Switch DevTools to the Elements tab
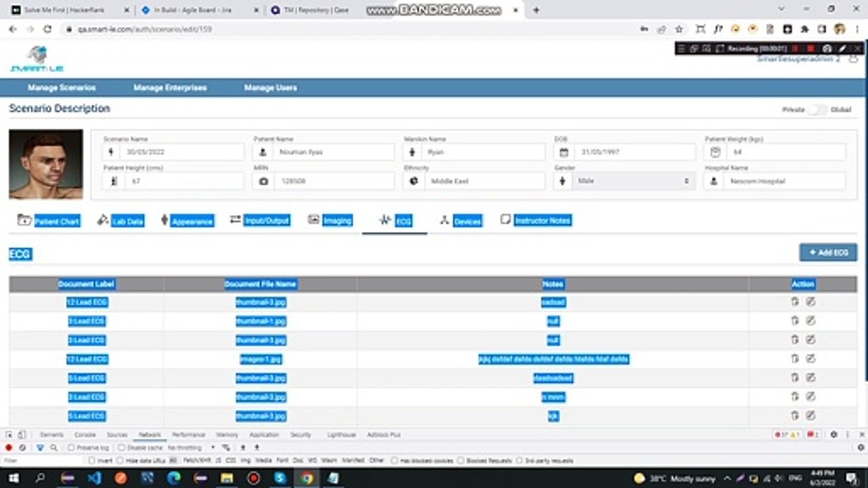 coord(52,434)
